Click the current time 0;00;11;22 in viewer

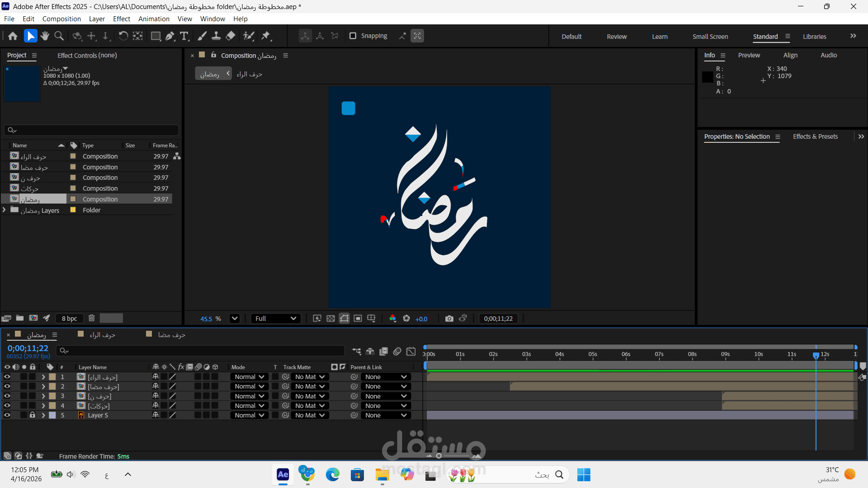tap(498, 319)
